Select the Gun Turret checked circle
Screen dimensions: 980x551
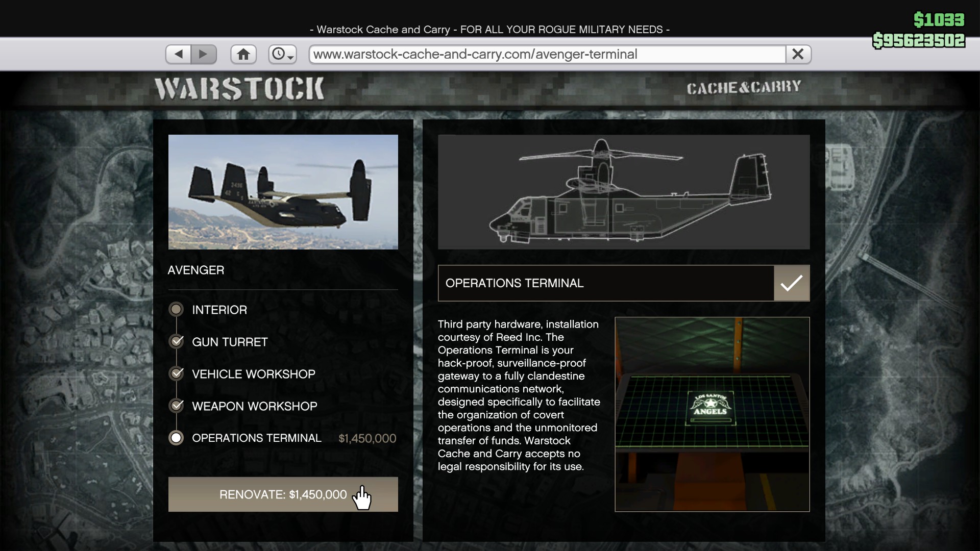[177, 341]
